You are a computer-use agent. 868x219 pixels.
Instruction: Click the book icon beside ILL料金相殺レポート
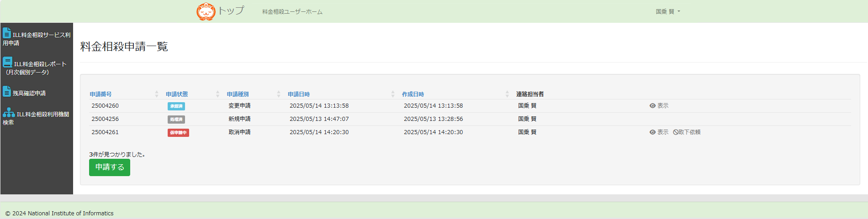click(x=7, y=62)
